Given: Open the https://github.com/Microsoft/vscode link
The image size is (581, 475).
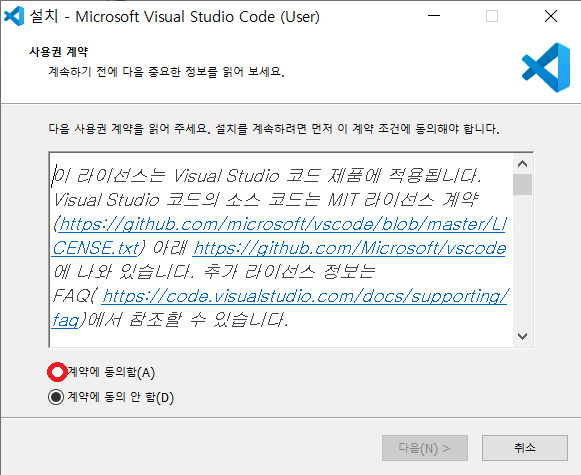Looking at the screenshot, I should [349, 248].
